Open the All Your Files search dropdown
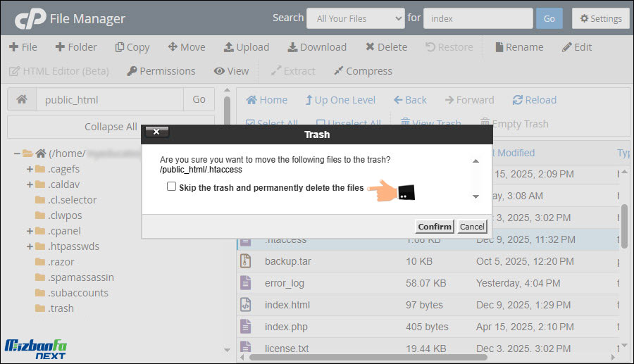This screenshot has width=634, height=364. coord(355,18)
